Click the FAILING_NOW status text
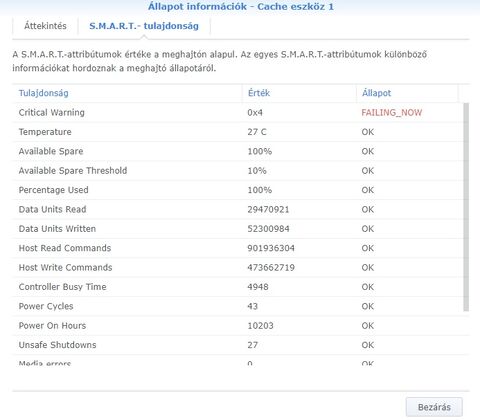 click(x=392, y=113)
